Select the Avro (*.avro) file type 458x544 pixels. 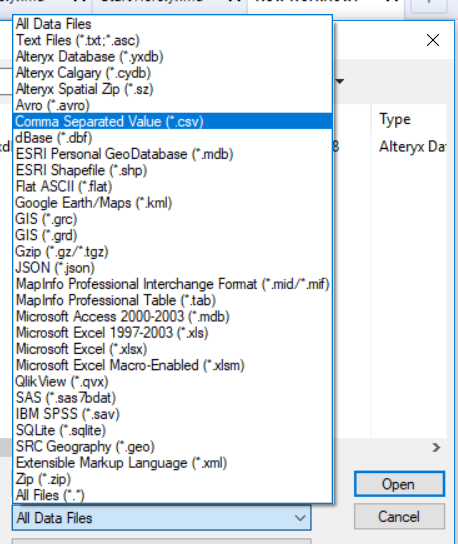pyautogui.click(x=172, y=105)
